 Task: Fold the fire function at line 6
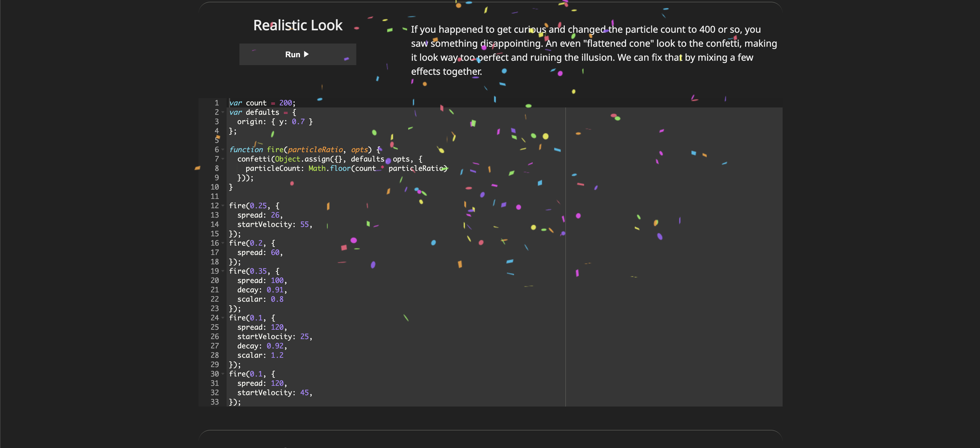tap(223, 150)
